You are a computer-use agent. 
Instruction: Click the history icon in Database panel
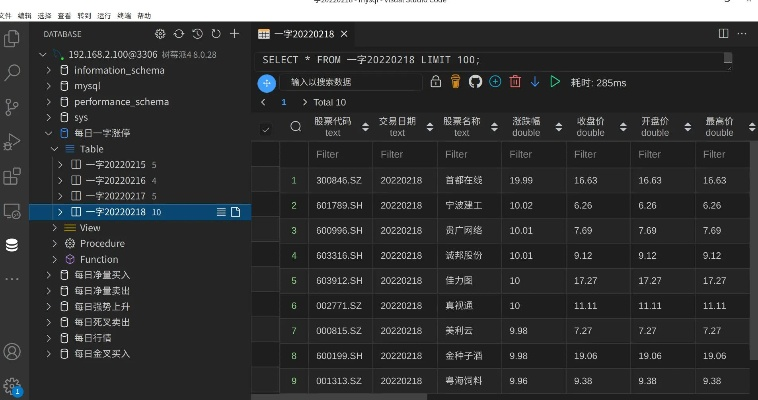click(x=198, y=34)
